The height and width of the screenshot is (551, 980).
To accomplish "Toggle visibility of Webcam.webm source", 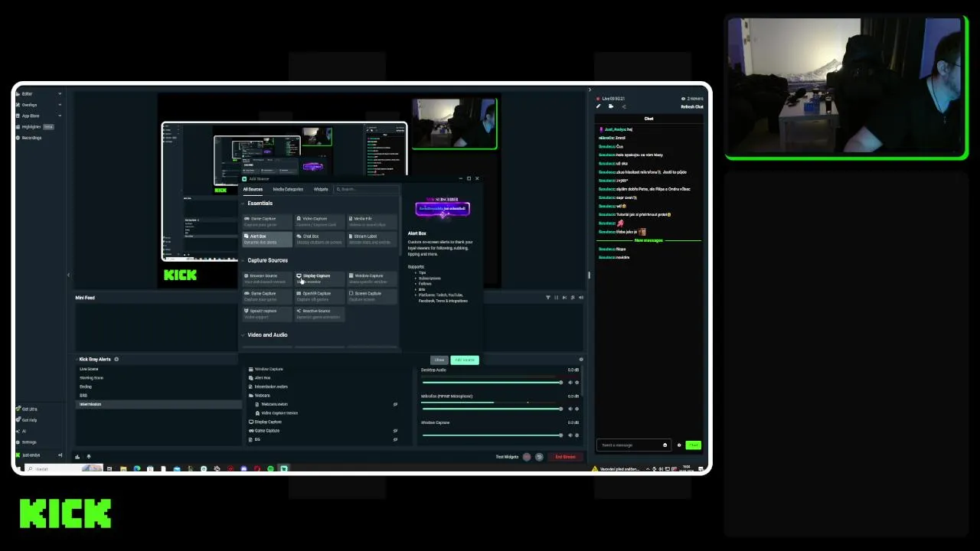I will click(x=395, y=404).
